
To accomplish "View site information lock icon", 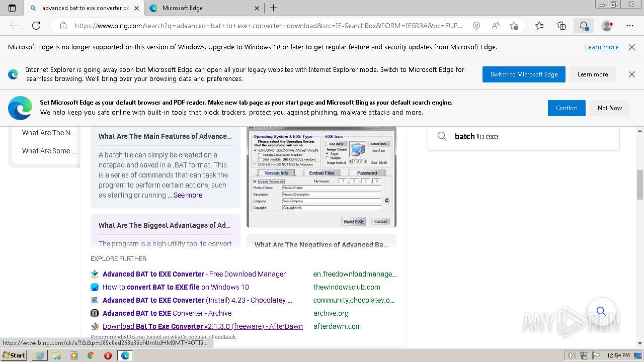I will pyautogui.click(x=63, y=26).
